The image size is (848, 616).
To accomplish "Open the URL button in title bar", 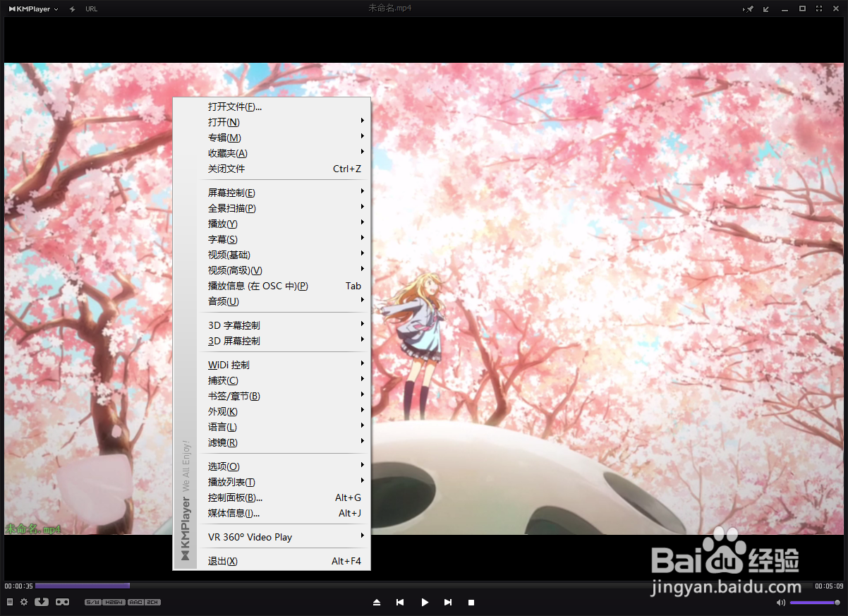I will [x=92, y=8].
